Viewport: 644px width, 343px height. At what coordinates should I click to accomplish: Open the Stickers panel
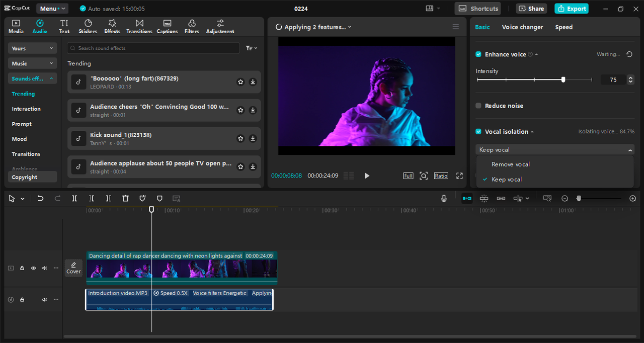coord(88,27)
